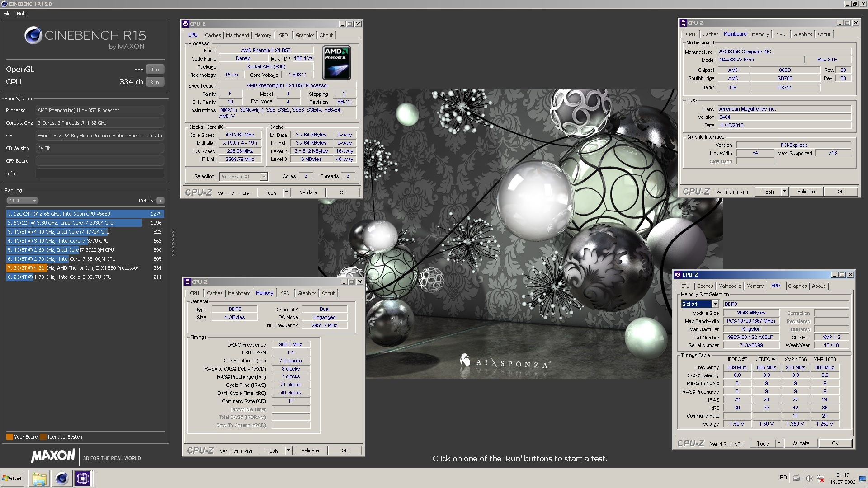
Task: Click OK in the SPD tab window
Action: 835,443
